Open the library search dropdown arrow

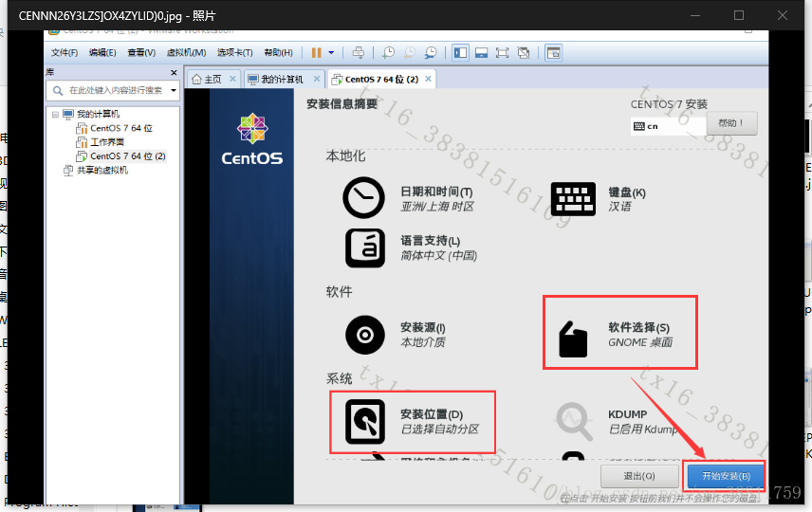coord(174,90)
